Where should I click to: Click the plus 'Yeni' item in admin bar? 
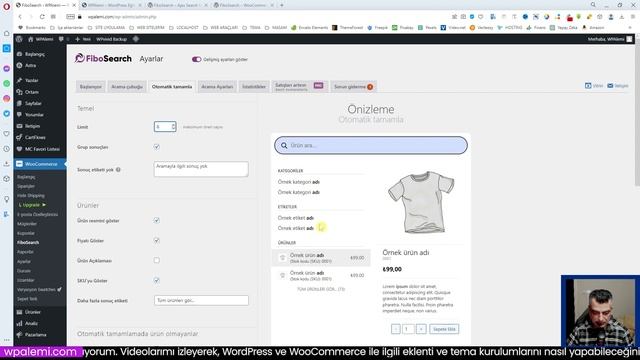point(83,39)
